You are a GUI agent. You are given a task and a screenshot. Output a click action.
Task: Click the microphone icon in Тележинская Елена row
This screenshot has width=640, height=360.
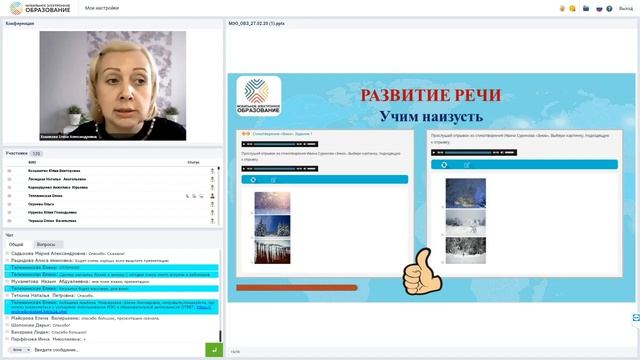[x=187, y=196]
